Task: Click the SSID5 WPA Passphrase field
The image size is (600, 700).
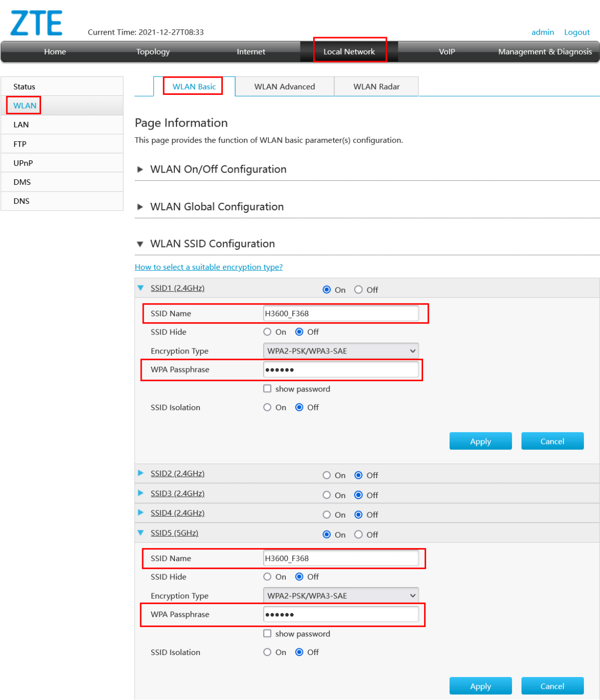Action: pos(341,614)
